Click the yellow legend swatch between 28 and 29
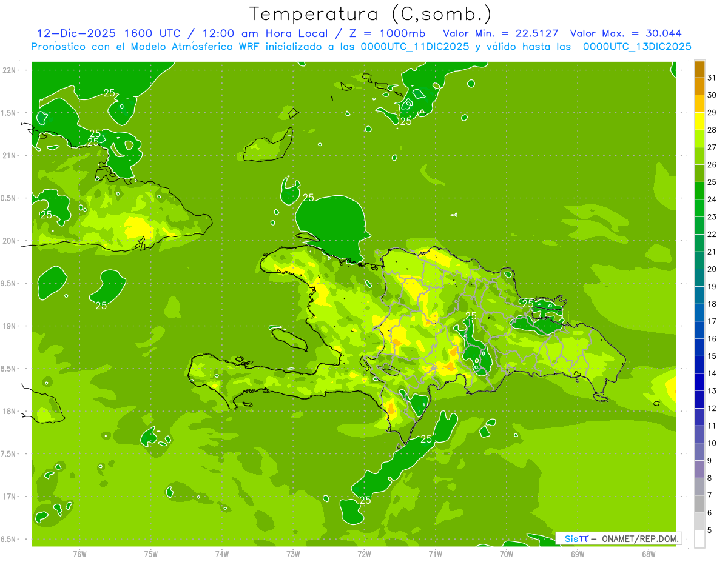728x562 pixels. point(699,121)
